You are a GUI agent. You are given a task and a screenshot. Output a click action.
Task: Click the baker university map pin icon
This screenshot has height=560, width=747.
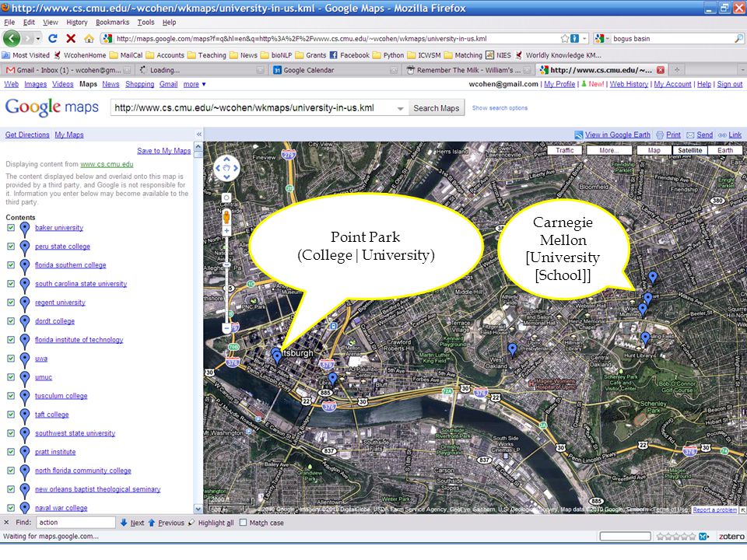[x=25, y=229]
